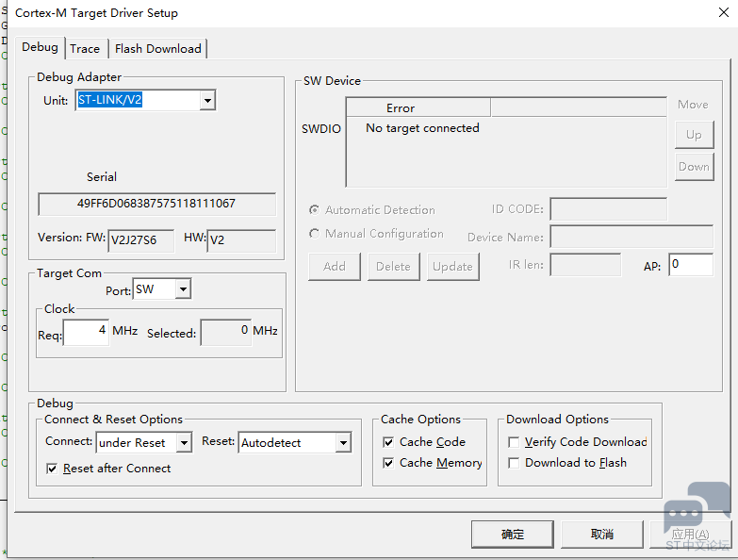This screenshot has width=738, height=560.
Task: Uncheck the Cache Memory option
Action: pos(389,463)
